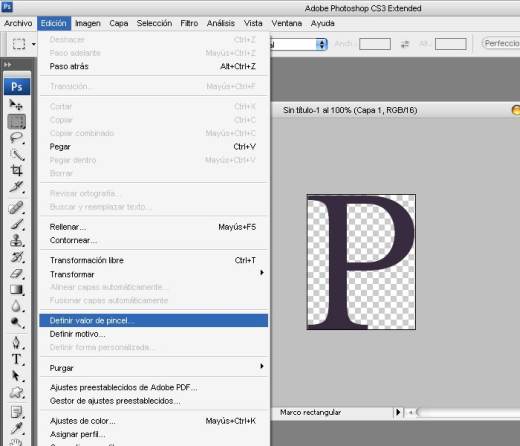520x446 pixels.
Task: Select the Eraser tool
Action: pyautogui.click(x=17, y=273)
